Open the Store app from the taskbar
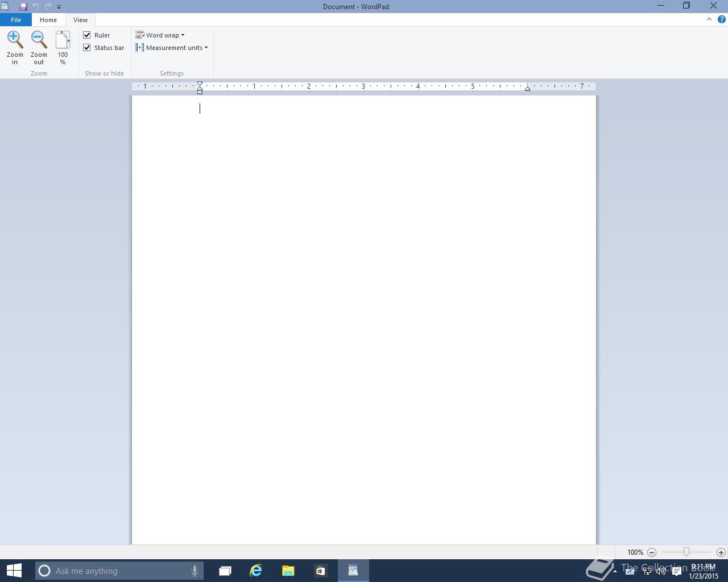728x582 pixels. pyautogui.click(x=321, y=571)
